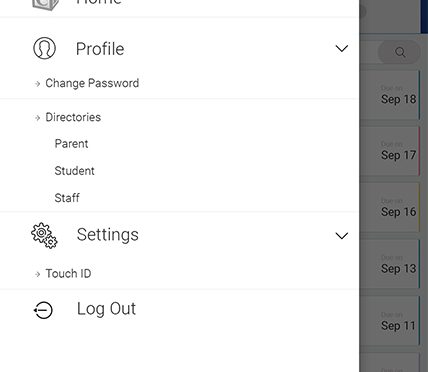Open the Sep 16 due item
428x372 pixels.
[x=391, y=207]
